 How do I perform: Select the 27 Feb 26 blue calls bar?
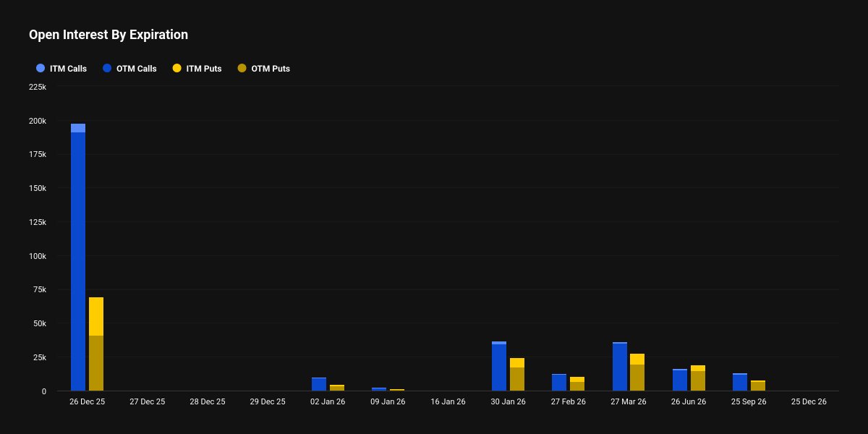[559, 383]
